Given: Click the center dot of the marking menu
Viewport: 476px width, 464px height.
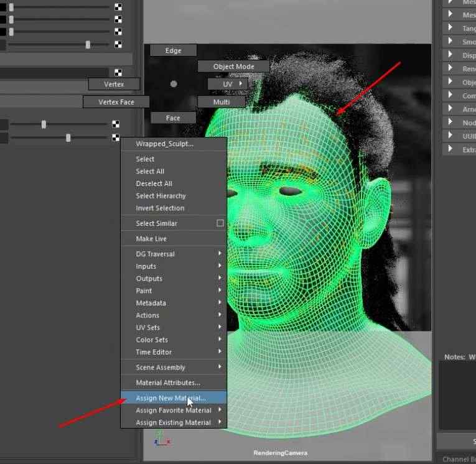Looking at the screenshot, I should coord(174,84).
